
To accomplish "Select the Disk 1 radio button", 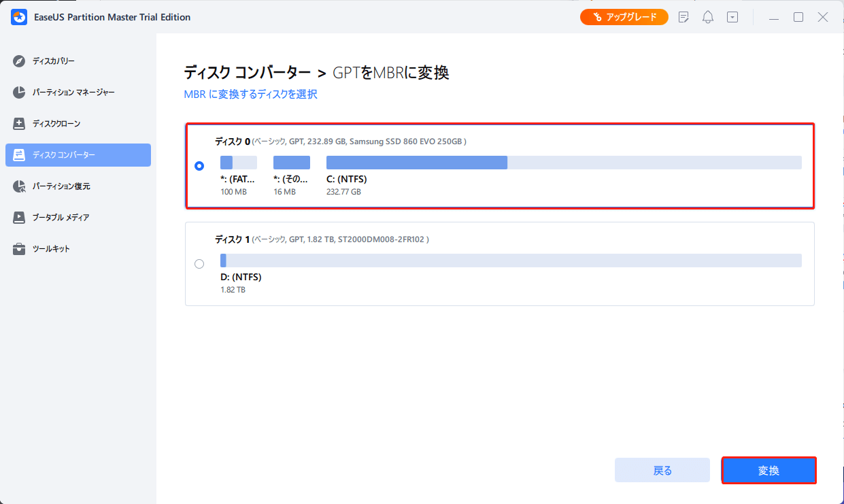I will point(199,264).
